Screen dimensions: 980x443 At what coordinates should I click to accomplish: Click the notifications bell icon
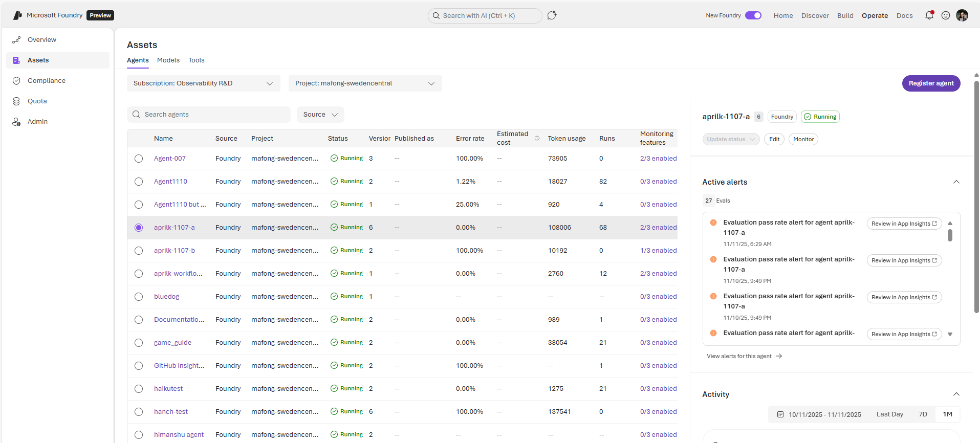(929, 15)
